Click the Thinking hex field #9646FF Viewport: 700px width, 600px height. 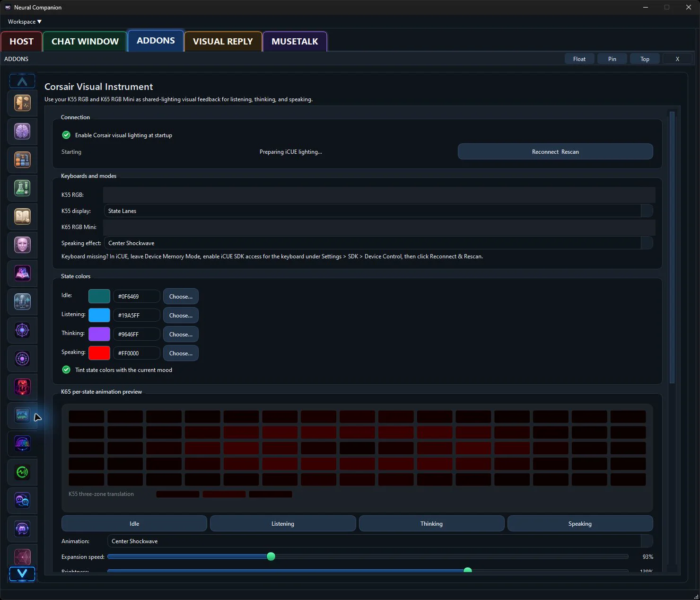pyautogui.click(x=136, y=335)
